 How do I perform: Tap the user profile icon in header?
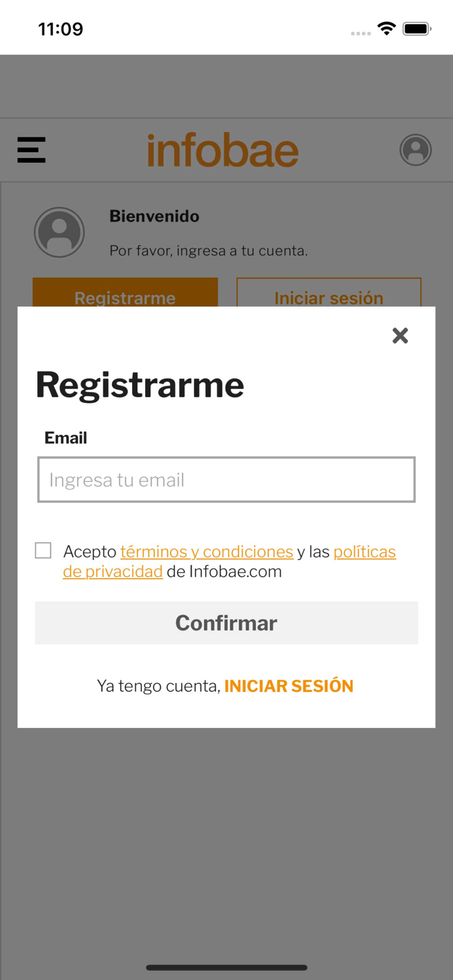click(415, 150)
